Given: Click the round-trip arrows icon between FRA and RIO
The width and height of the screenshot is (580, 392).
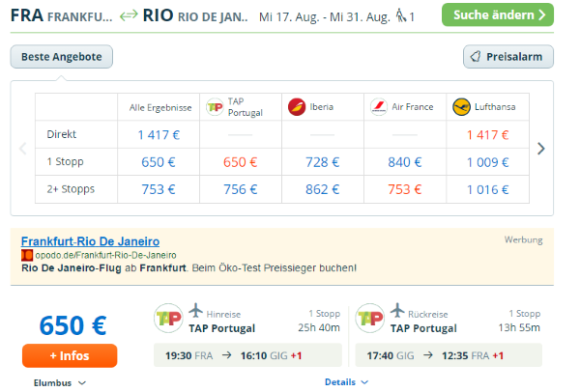Looking at the screenshot, I should click(129, 15).
